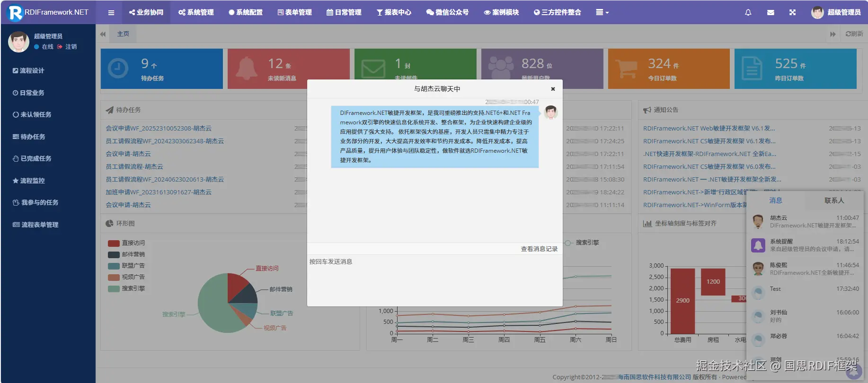
Task: Click the bell icon on 未读新消息 card
Action: tap(246, 69)
